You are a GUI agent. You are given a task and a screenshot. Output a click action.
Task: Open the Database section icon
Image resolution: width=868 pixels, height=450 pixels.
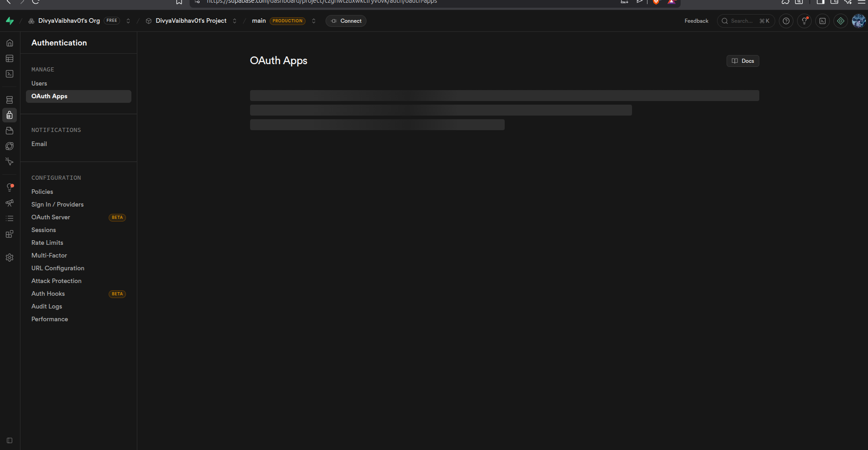pyautogui.click(x=10, y=100)
